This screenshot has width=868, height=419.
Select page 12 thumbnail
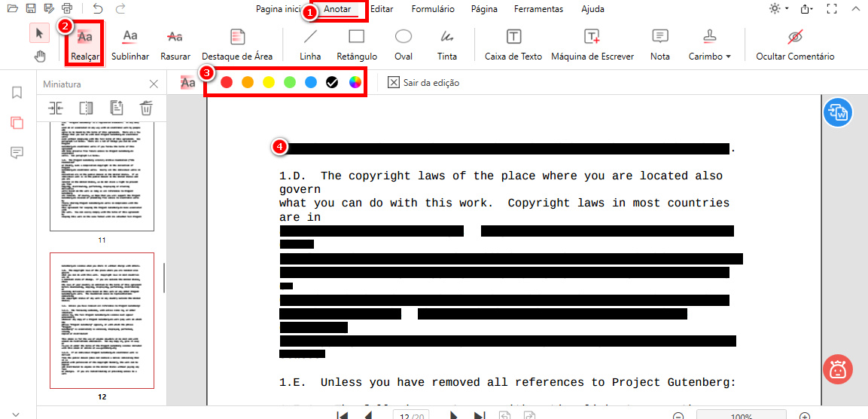[x=102, y=321]
